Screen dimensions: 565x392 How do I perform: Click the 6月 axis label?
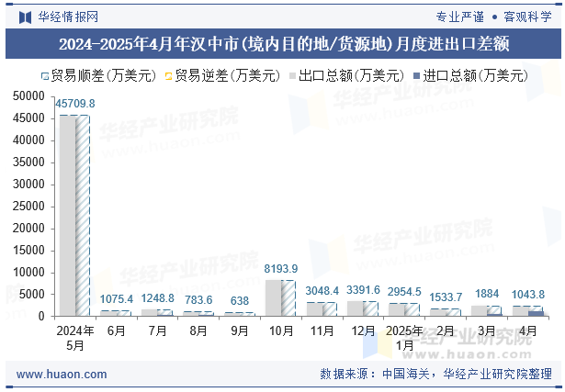click(117, 330)
